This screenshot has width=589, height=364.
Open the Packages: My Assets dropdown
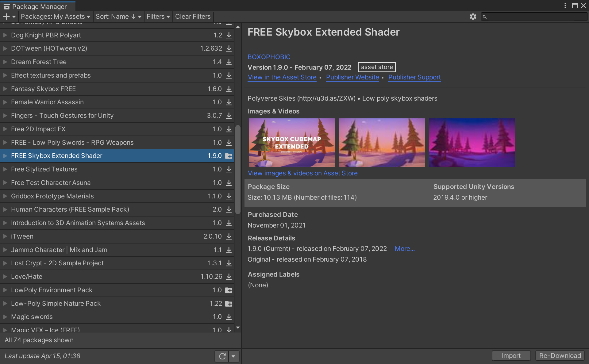(56, 17)
